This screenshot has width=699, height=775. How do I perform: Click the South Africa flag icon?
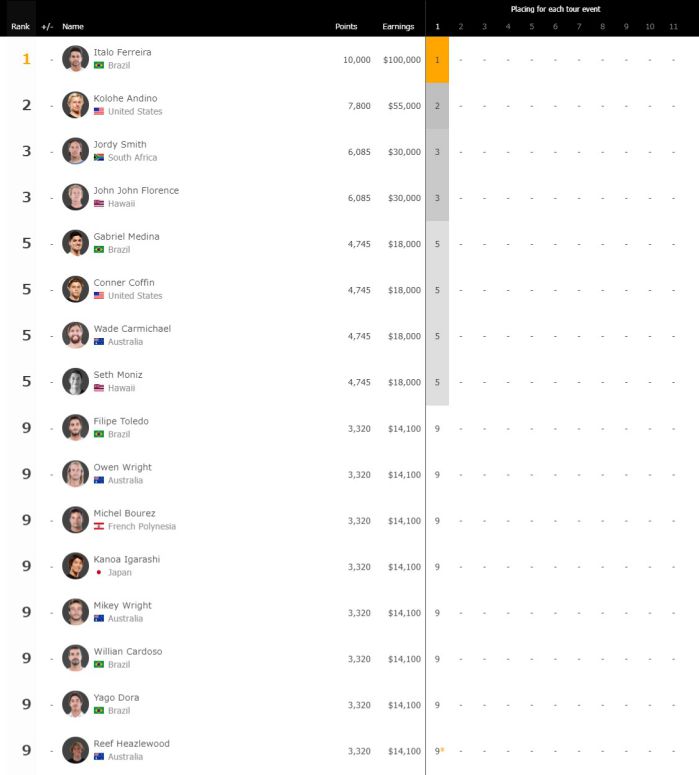click(x=99, y=157)
